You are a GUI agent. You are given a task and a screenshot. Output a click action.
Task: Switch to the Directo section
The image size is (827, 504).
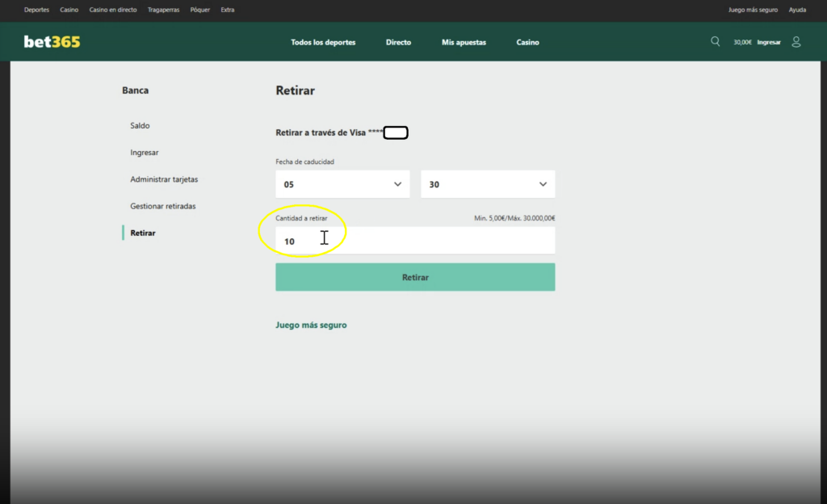coord(398,42)
